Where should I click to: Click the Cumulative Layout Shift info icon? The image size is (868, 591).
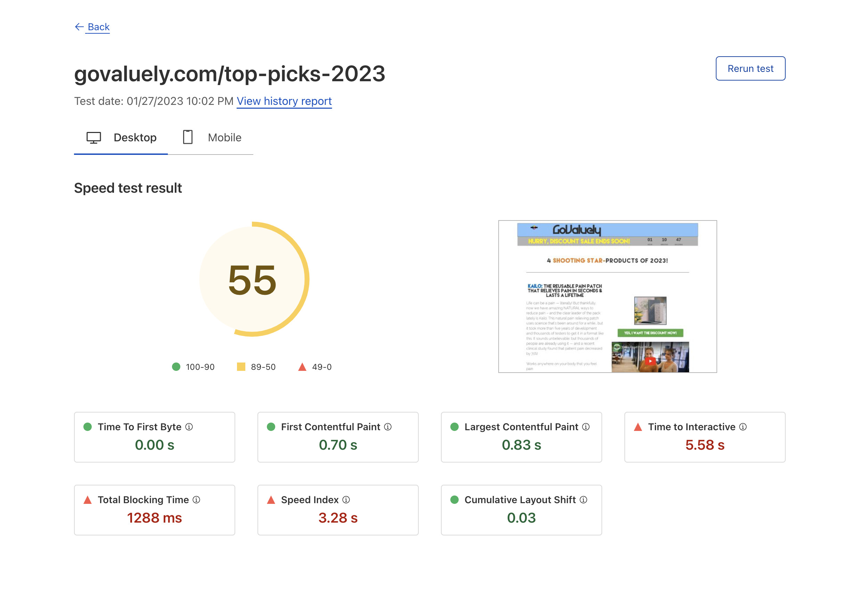pos(583,500)
